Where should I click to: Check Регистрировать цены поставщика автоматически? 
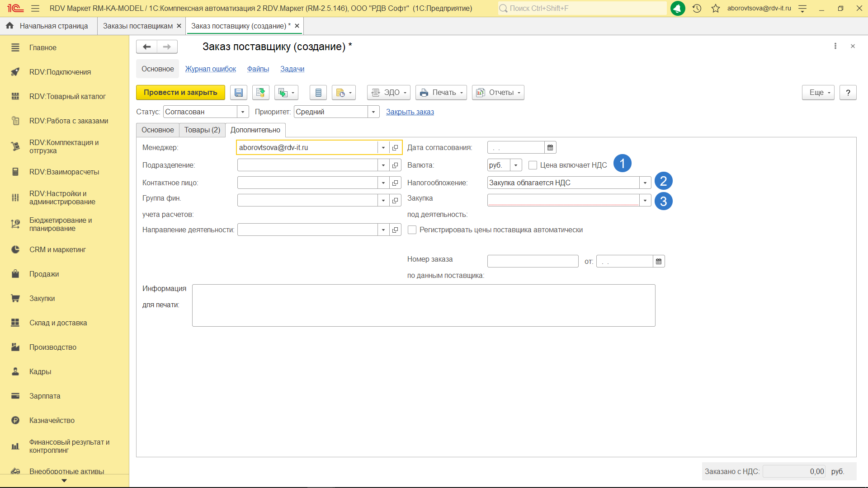tap(412, 230)
